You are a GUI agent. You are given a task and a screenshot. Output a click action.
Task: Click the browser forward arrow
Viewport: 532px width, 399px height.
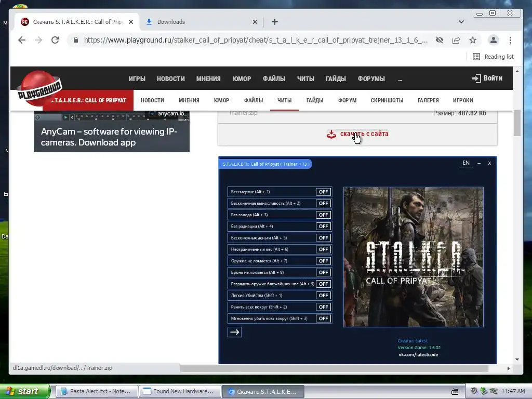(38, 40)
